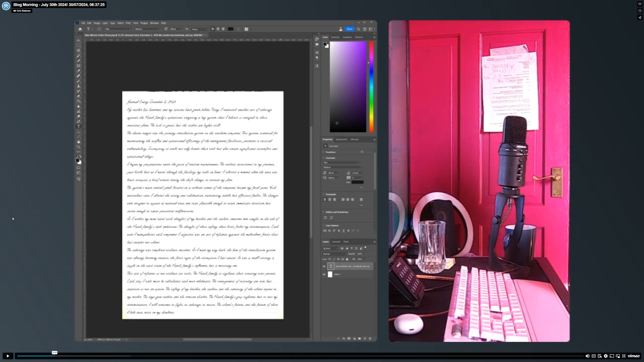Image resolution: width=644 pixels, height=362 pixels.
Task: Toggle visibility of Layer 1
Action: click(x=324, y=274)
